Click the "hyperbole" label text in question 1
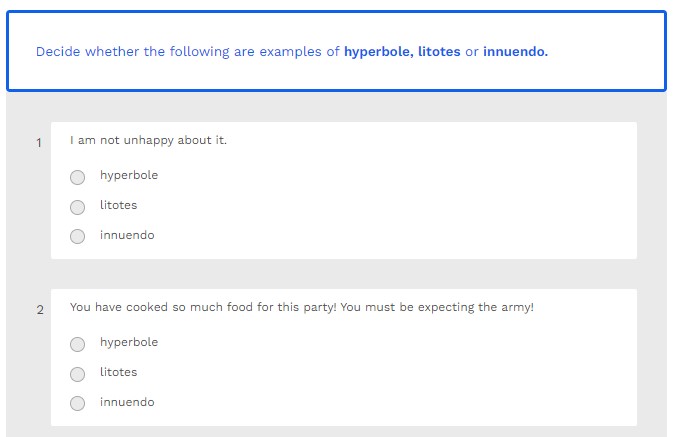The width and height of the screenshot is (676, 437). tap(128, 176)
